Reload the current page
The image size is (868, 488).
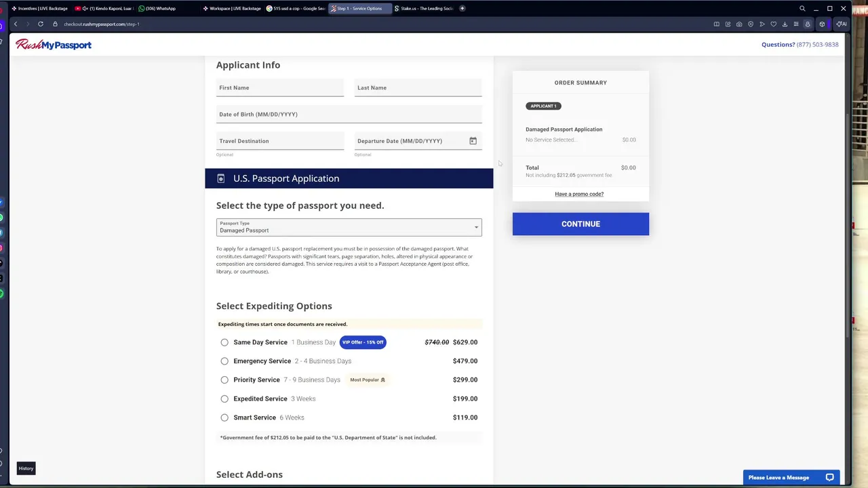[x=41, y=24]
